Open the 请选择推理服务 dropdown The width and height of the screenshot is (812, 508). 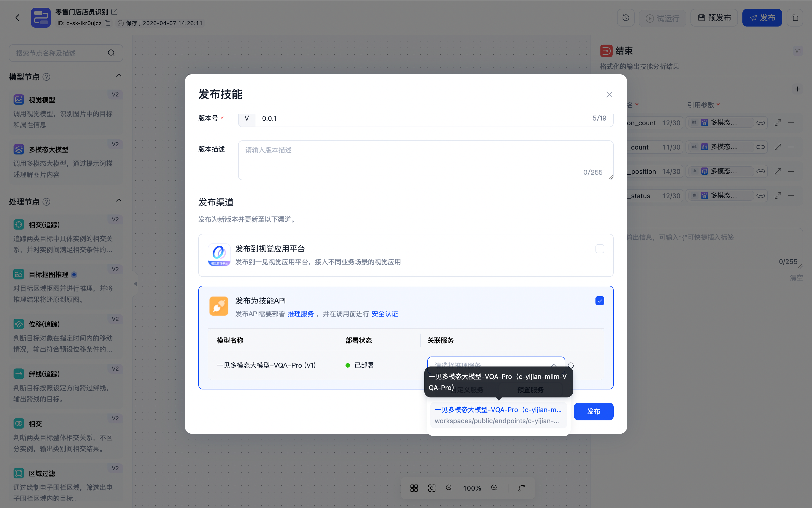tap(496, 365)
